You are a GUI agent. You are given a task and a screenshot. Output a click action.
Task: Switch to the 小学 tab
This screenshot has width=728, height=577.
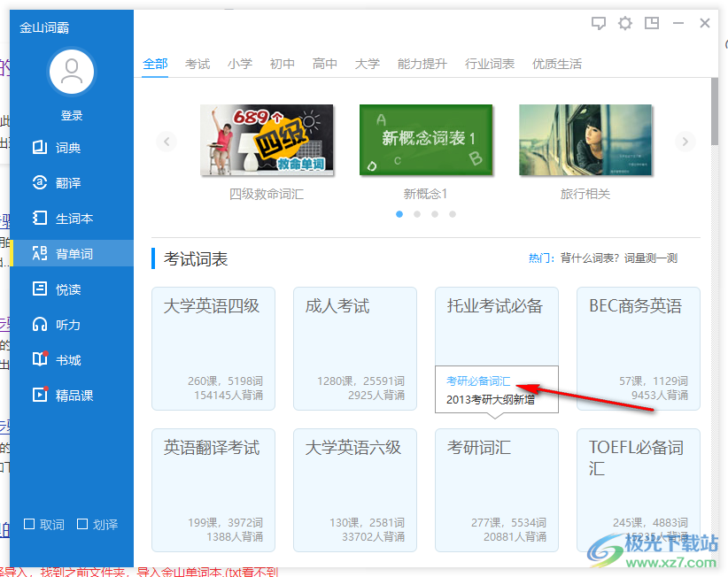pyautogui.click(x=240, y=64)
